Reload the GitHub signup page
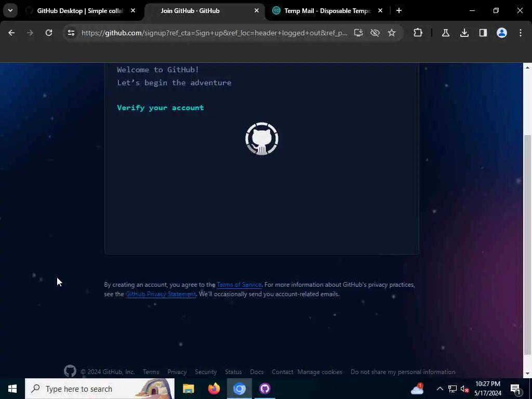This screenshot has width=532, height=399. tap(49, 33)
